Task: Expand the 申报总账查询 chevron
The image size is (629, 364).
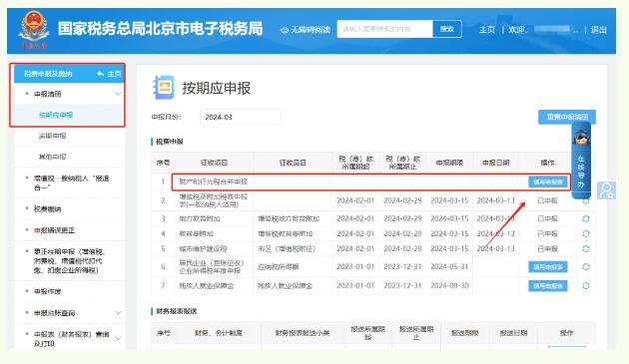Action: [118, 313]
